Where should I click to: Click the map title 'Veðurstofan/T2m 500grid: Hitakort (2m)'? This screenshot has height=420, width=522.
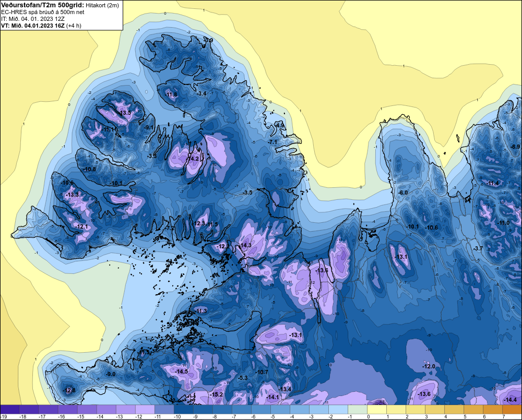click(60, 5)
